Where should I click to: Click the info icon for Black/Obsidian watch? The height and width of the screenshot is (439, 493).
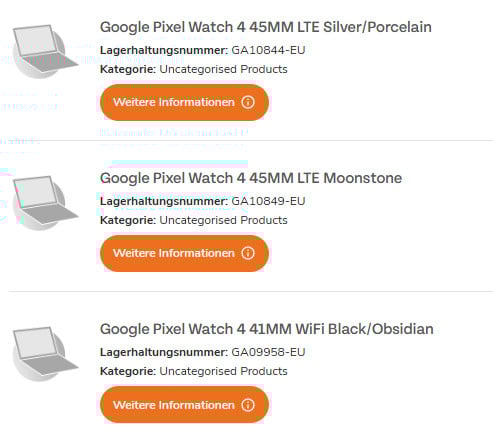point(248,405)
